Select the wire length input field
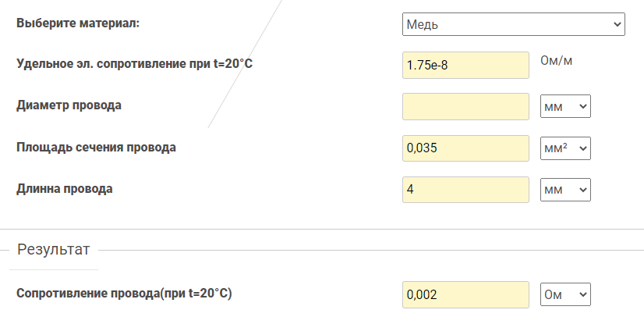This screenshot has height=317, width=644. point(466,189)
